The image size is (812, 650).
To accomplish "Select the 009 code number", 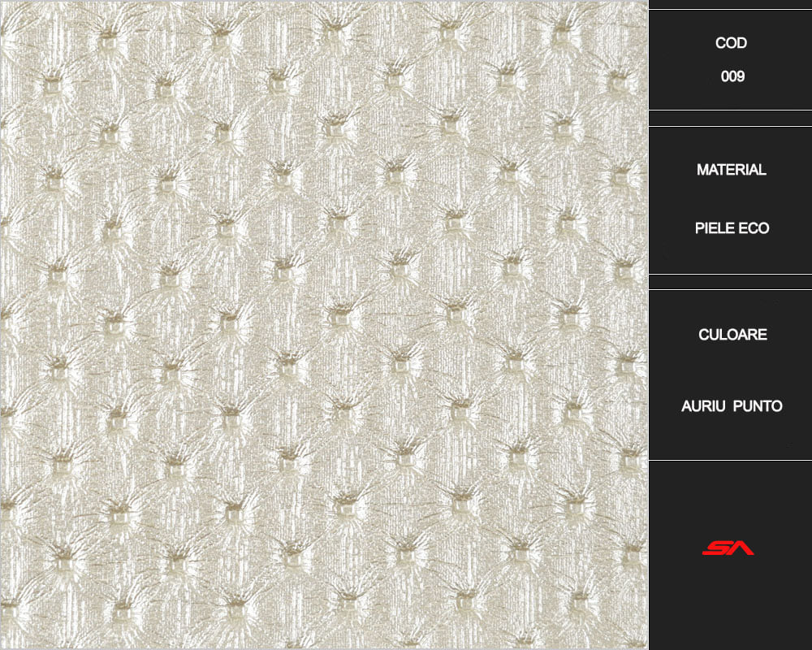I will tap(732, 76).
